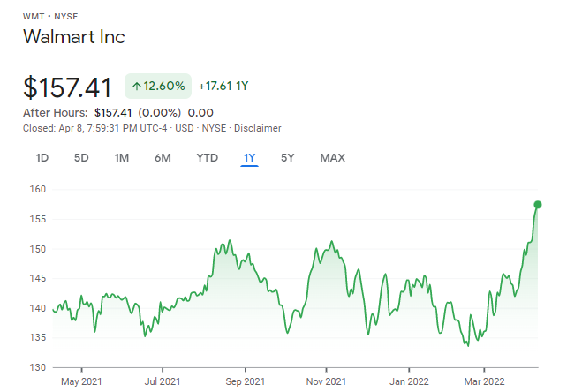Click the Jul 2021 axis label
This screenshot has width=567, height=392.
click(163, 381)
